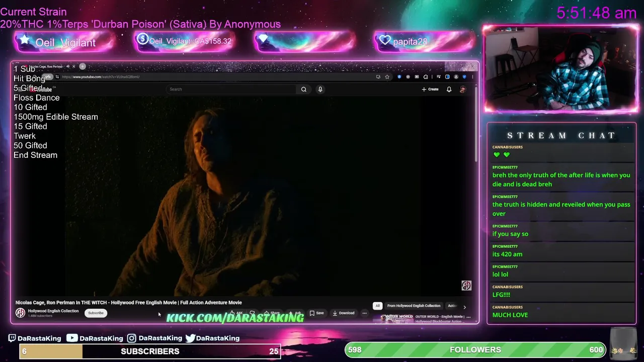Open the browser three-dot menu
This screenshot has width=644, height=362.
coord(472,77)
